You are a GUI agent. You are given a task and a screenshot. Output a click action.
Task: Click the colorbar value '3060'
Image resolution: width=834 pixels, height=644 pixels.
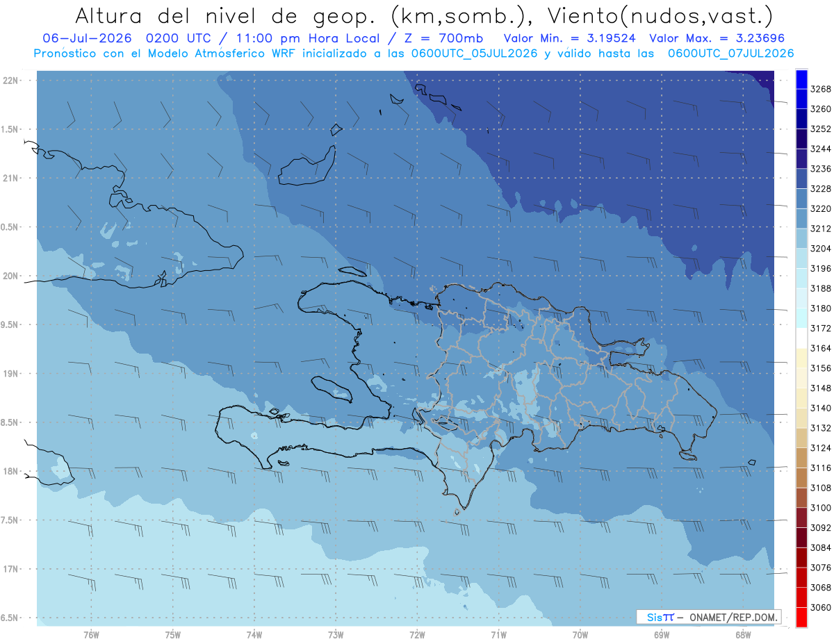click(821, 607)
